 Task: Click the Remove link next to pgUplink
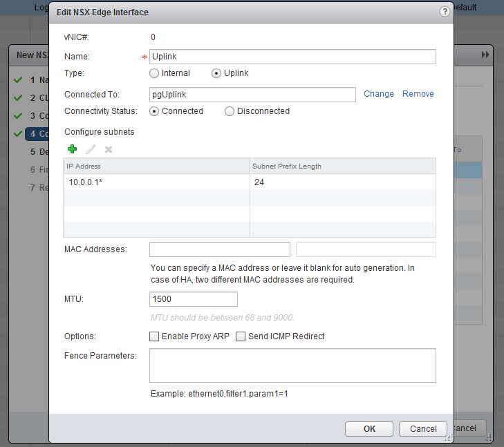(418, 94)
